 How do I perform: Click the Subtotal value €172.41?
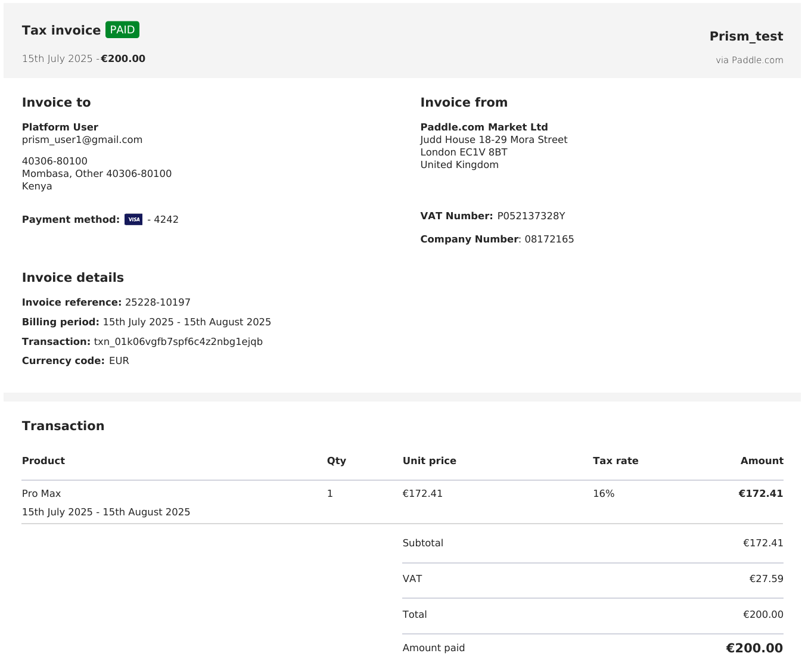[763, 543]
